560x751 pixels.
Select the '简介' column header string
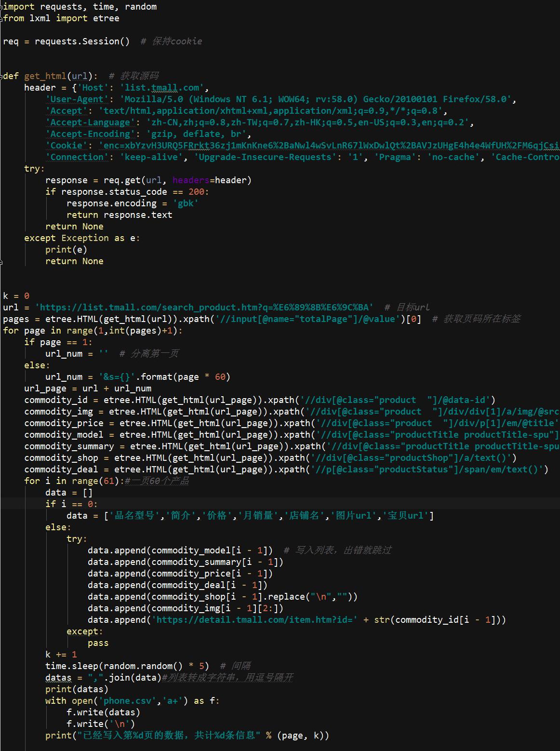coord(181,516)
